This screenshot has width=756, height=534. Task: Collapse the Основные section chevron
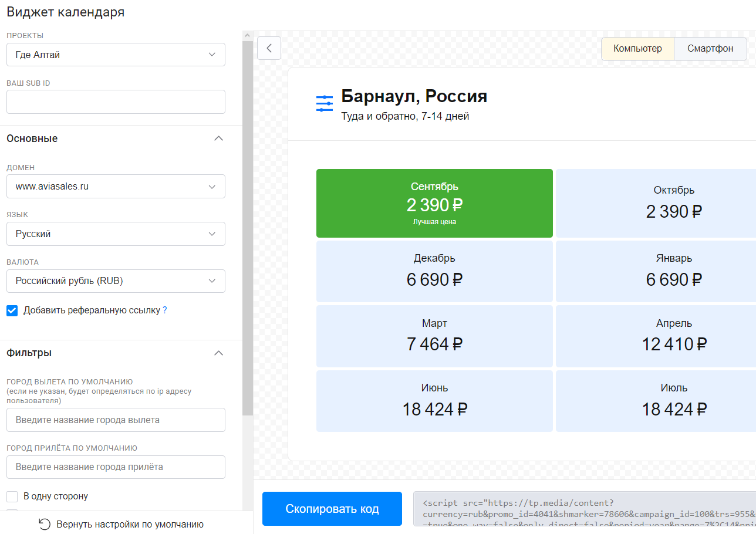(x=218, y=138)
